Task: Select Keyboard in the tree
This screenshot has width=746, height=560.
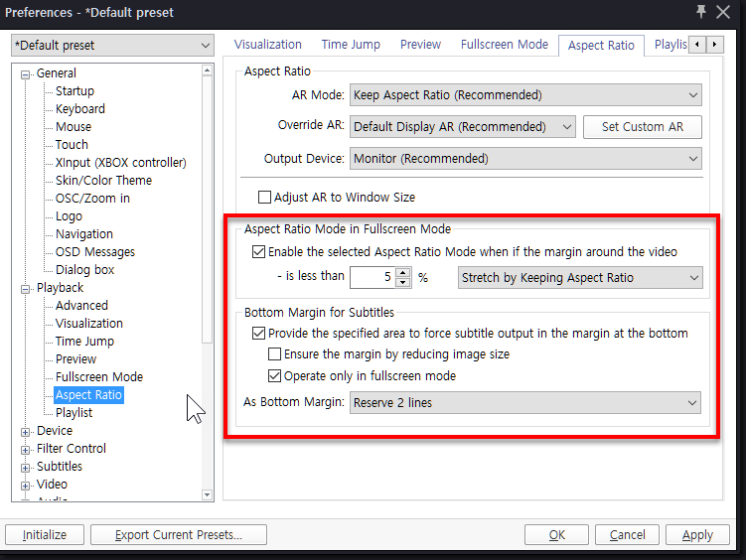Action: pyautogui.click(x=79, y=109)
